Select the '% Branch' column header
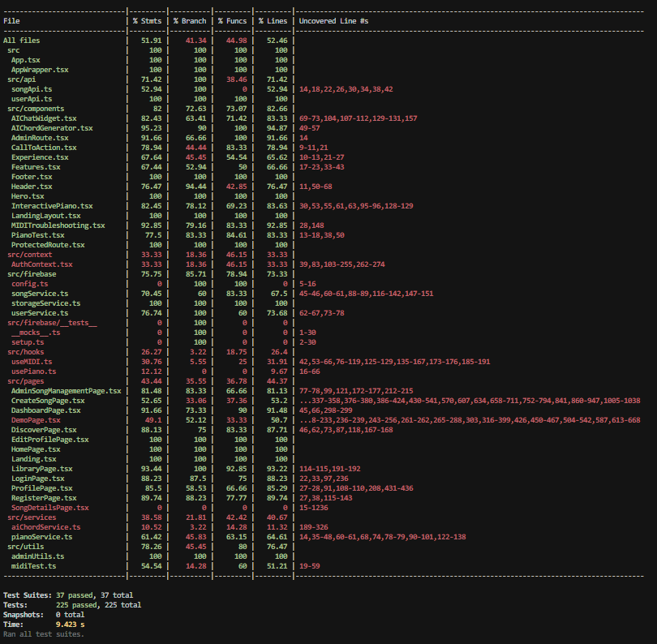This screenshot has height=644, width=657. click(x=190, y=21)
